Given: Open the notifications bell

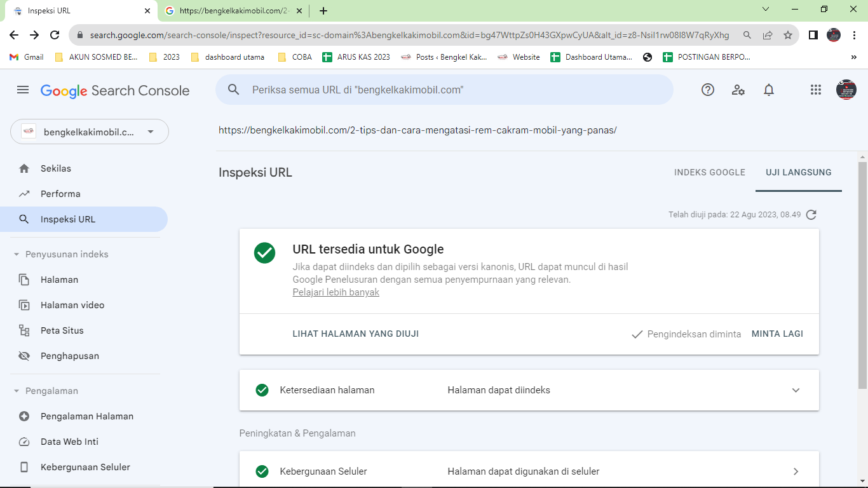Looking at the screenshot, I should pos(769,90).
